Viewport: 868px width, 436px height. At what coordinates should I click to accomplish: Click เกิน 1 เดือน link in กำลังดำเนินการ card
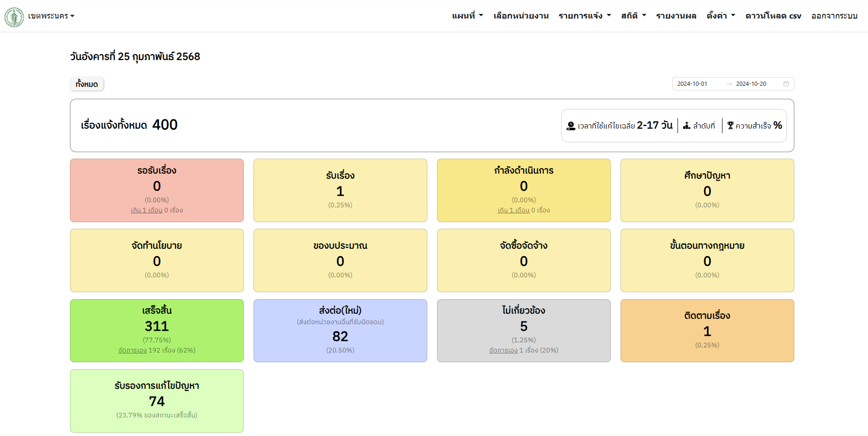pos(513,210)
